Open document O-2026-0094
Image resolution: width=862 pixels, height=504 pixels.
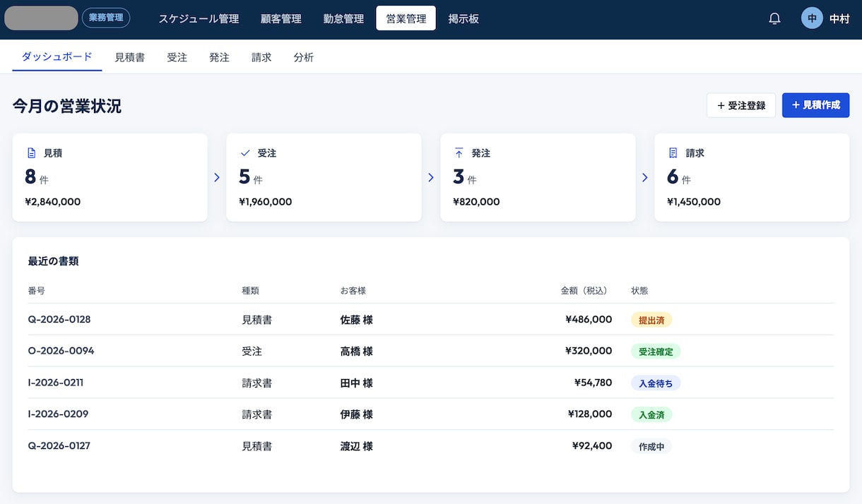61,351
